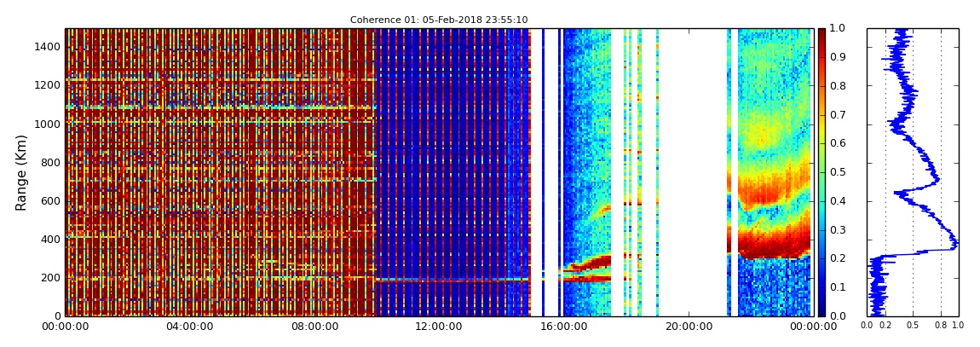Click the colorbar 0.9 tick label

[x=836, y=57]
